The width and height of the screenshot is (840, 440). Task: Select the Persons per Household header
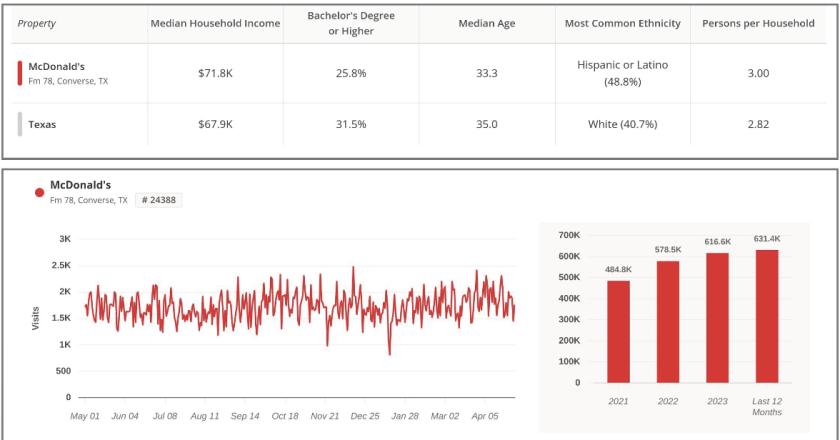click(x=759, y=24)
